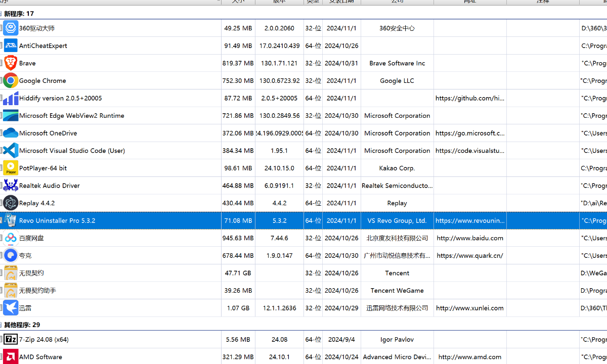Select the Realtek Semiconductor company cell
The image size is (607, 364).
(397, 186)
